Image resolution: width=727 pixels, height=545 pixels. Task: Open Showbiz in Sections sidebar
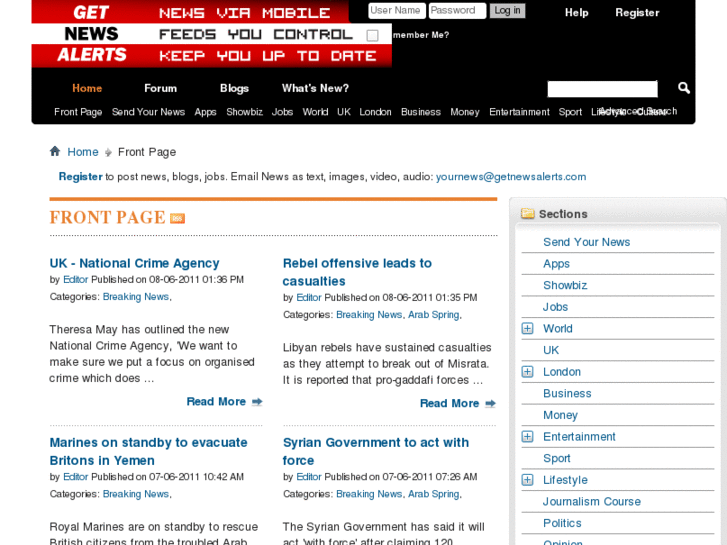[565, 285]
